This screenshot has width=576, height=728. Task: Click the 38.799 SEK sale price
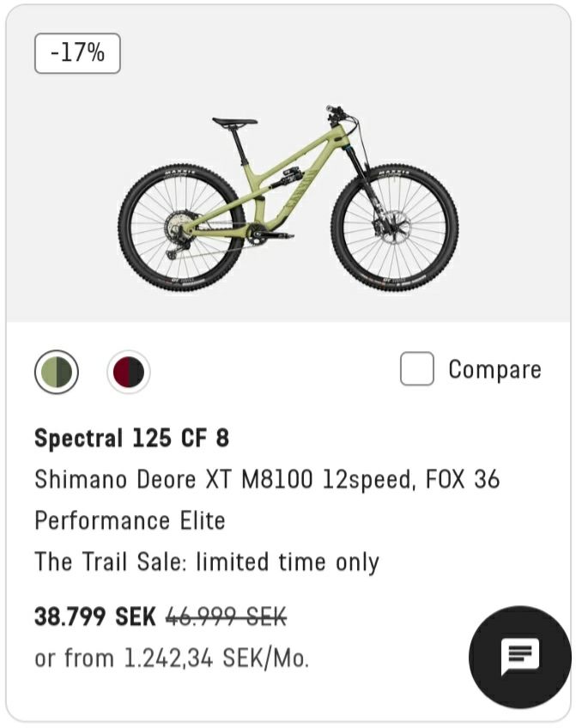click(95, 616)
